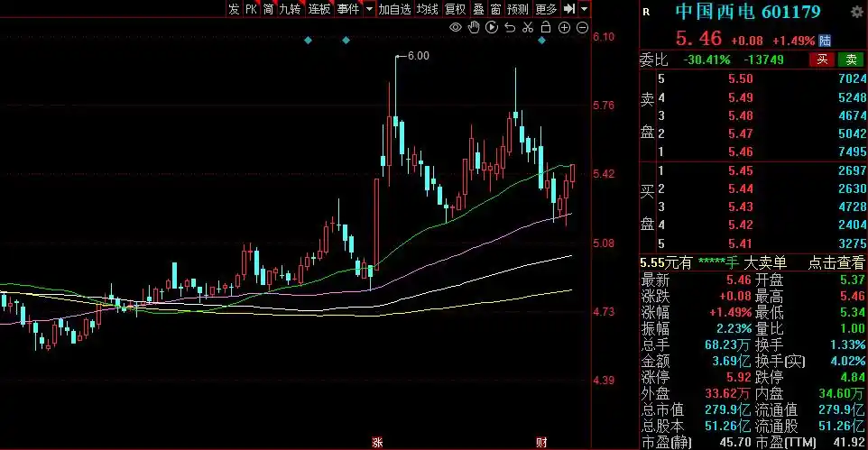Click the red 买 buy button
The height and width of the screenshot is (450, 868).
(821, 60)
